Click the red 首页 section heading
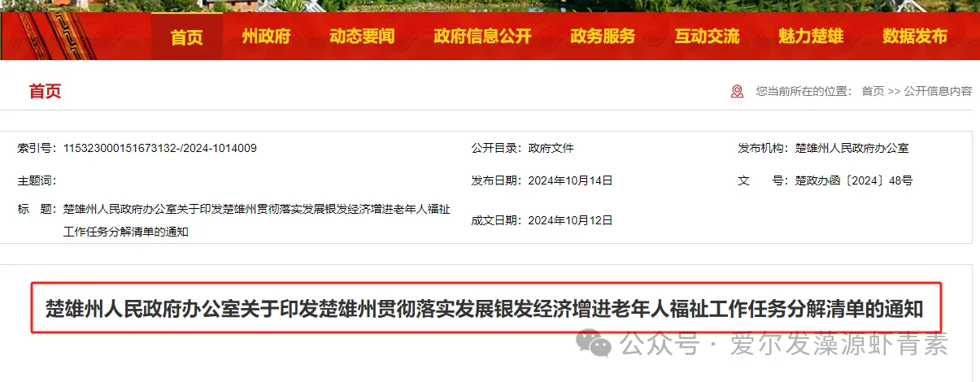Screen dimensions: 980x382 46,91
